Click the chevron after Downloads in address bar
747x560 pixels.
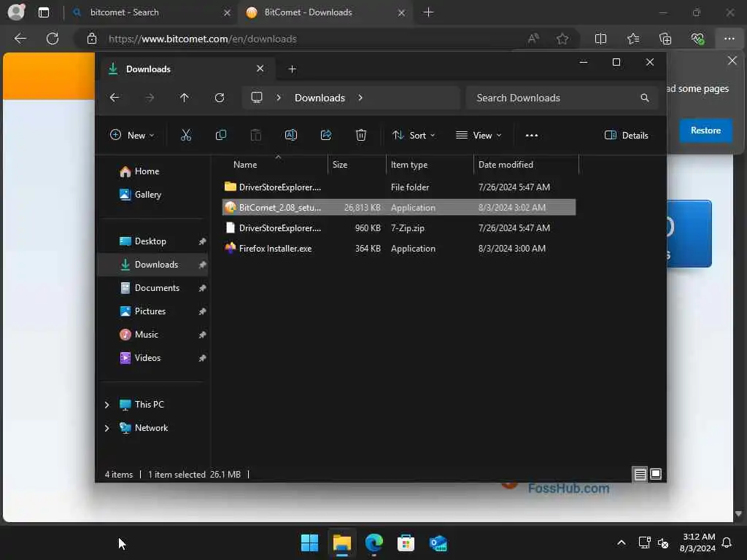coord(360,98)
